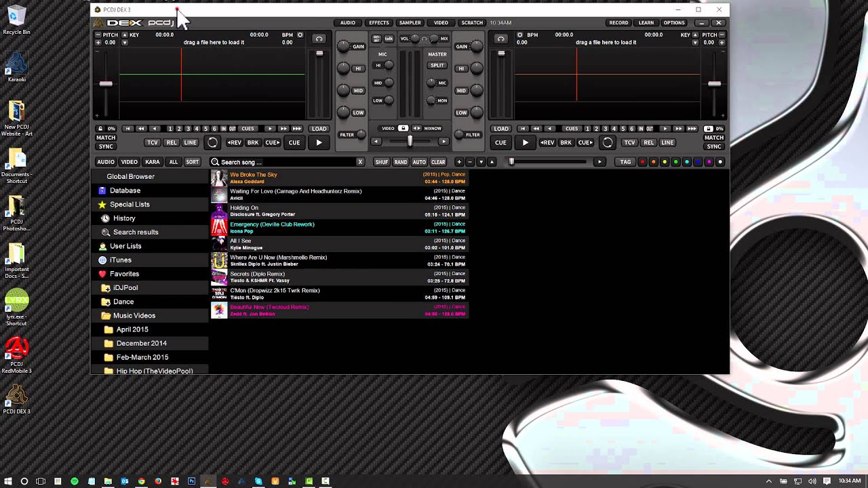Open Special Lists star item
Image resolution: width=868 pixels, height=488 pixels.
click(x=130, y=204)
